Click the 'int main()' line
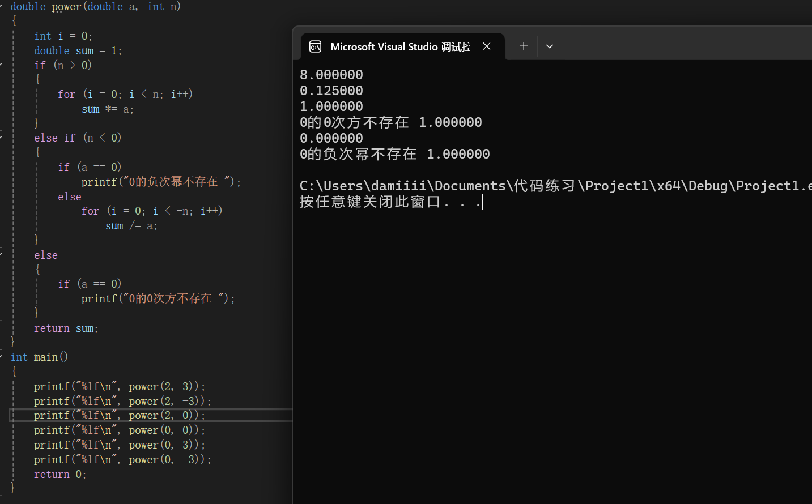The width and height of the screenshot is (812, 504). click(x=39, y=357)
